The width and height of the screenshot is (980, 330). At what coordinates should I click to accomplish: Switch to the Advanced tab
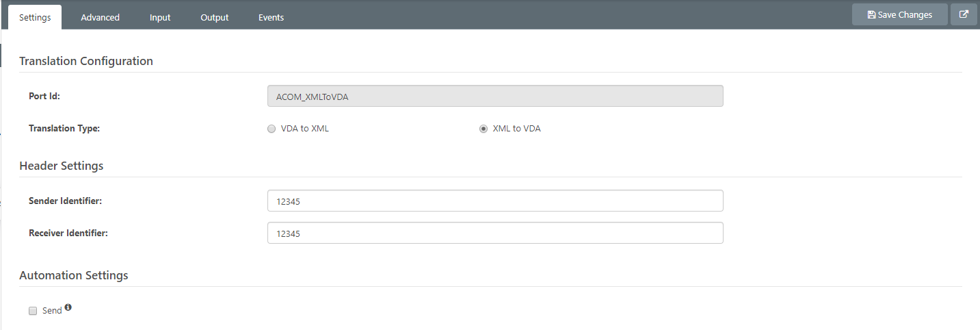click(x=100, y=17)
